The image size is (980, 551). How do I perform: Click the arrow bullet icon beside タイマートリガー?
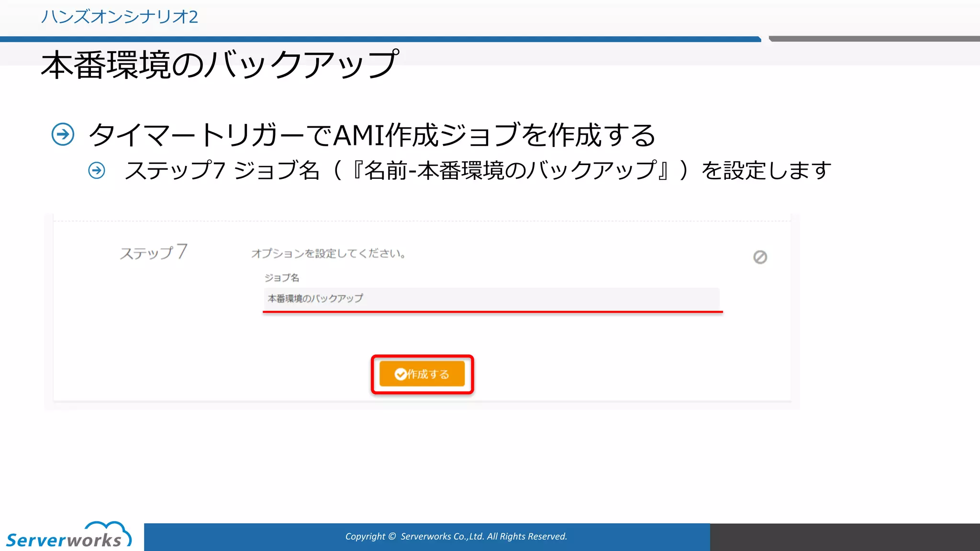[x=63, y=134]
